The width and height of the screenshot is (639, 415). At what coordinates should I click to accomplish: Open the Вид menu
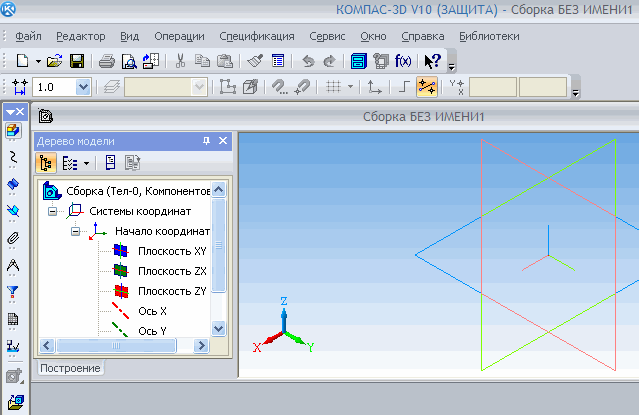coord(130,36)
